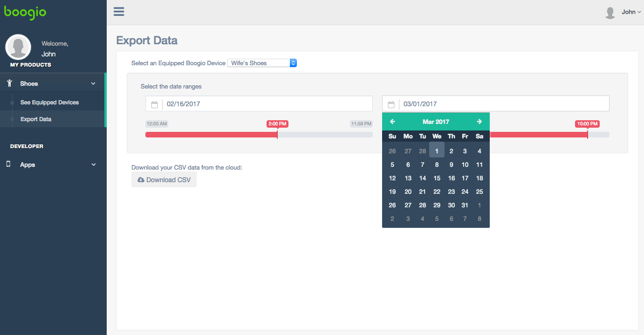
Task: Select March 25 in the calendar
Action: pos(479,191)
